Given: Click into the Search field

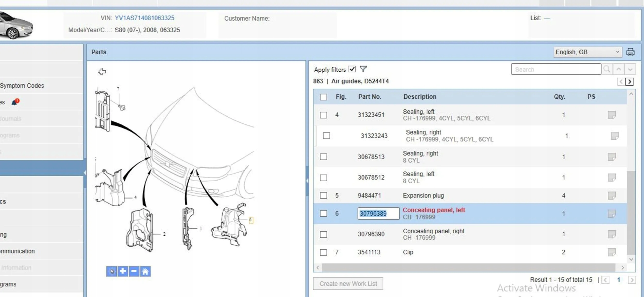Looking at the screenshot, I should tap(556, 70).
